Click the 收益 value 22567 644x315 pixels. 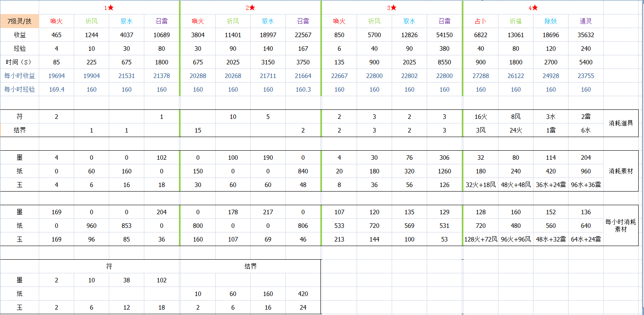click(303, 35)
